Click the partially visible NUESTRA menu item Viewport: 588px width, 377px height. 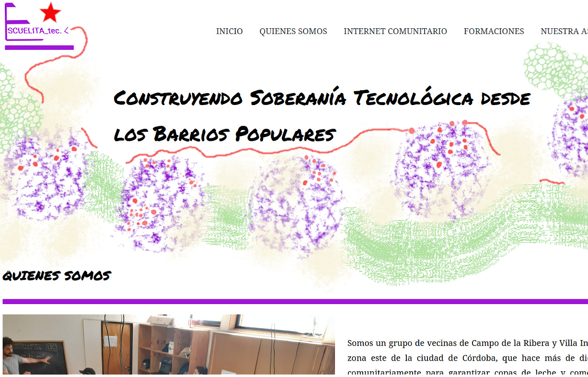(564, 31)
